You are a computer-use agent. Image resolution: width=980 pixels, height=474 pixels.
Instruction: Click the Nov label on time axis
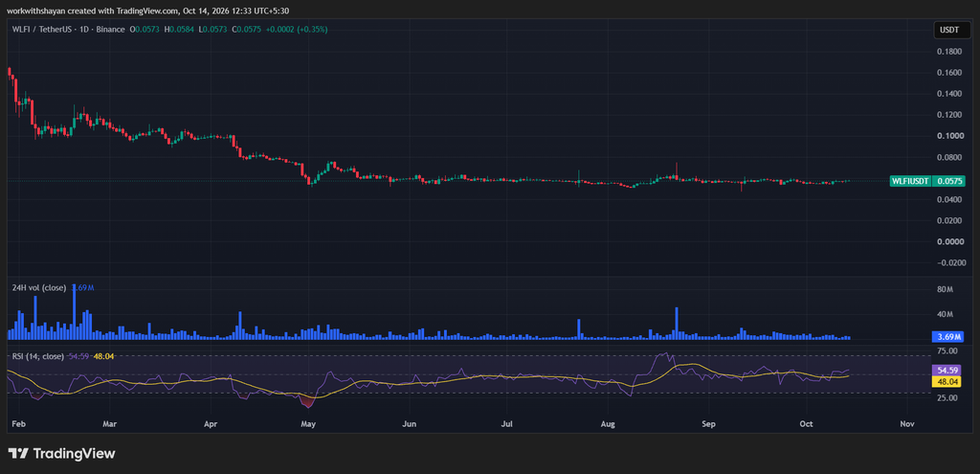coord(907,424)
